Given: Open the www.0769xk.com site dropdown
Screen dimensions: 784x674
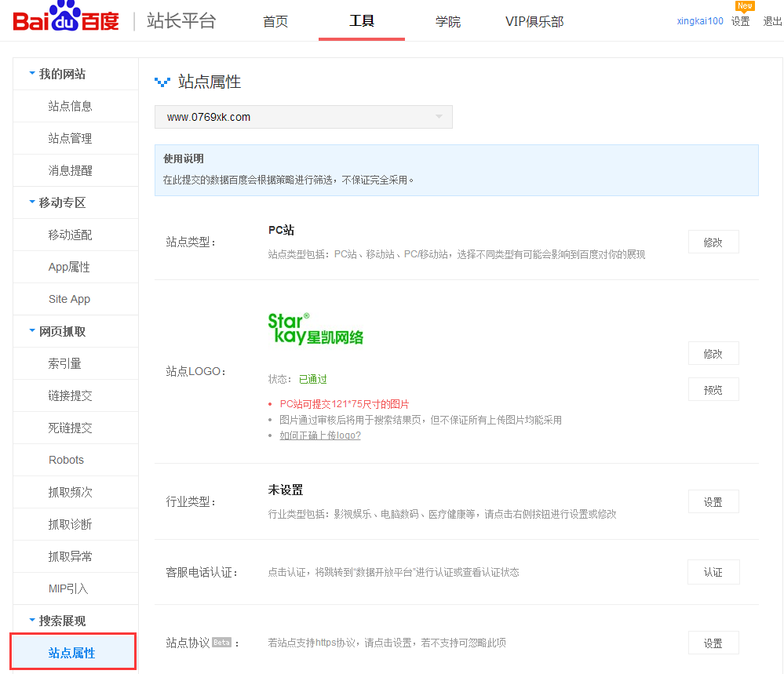Looking at the screenshot, I should click(303, 117).
